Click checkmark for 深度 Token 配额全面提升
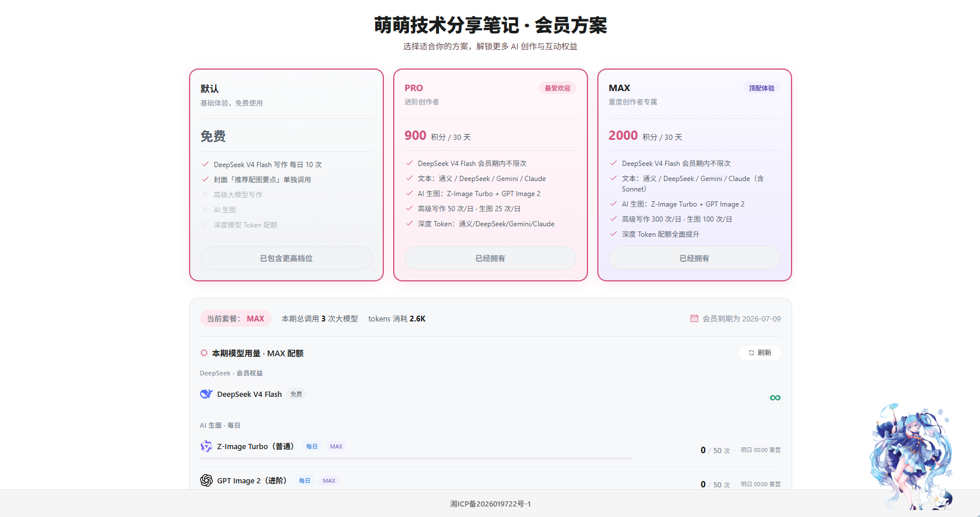The image size is (980, 517). (613, 234)
